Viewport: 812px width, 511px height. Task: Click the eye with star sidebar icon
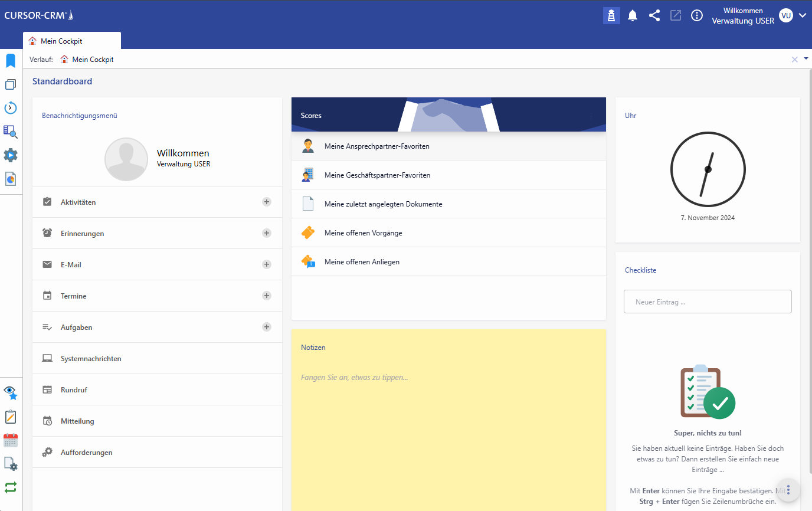coord(11,393)
